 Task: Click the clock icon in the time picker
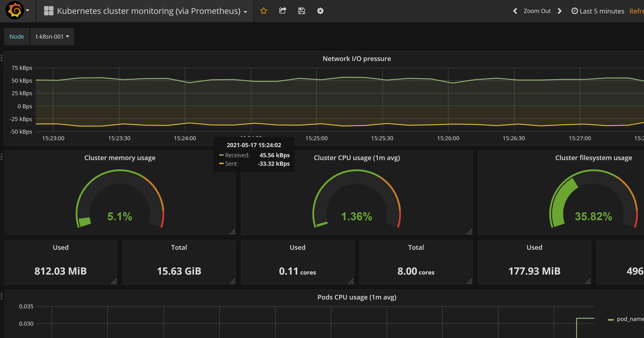click(x=574, y=11)
